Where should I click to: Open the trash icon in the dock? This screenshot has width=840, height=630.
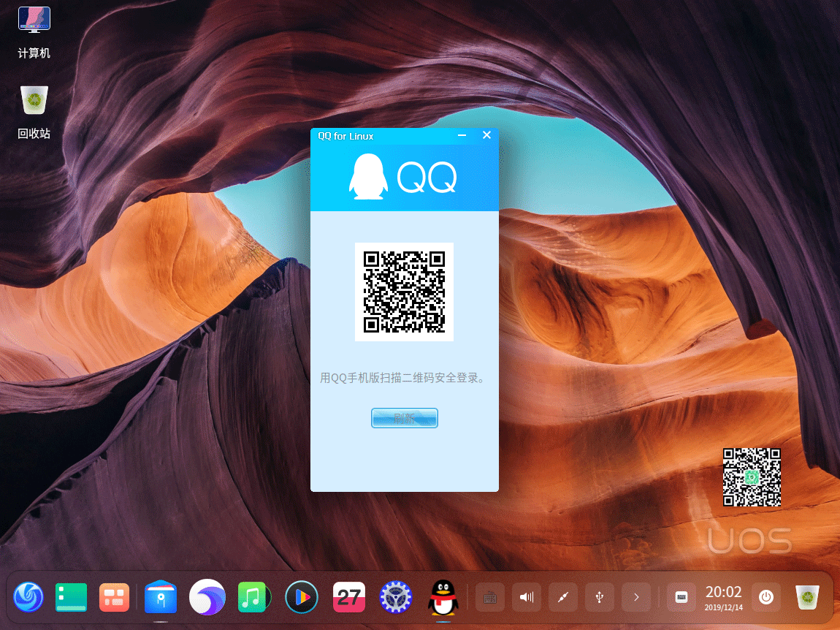807,597
